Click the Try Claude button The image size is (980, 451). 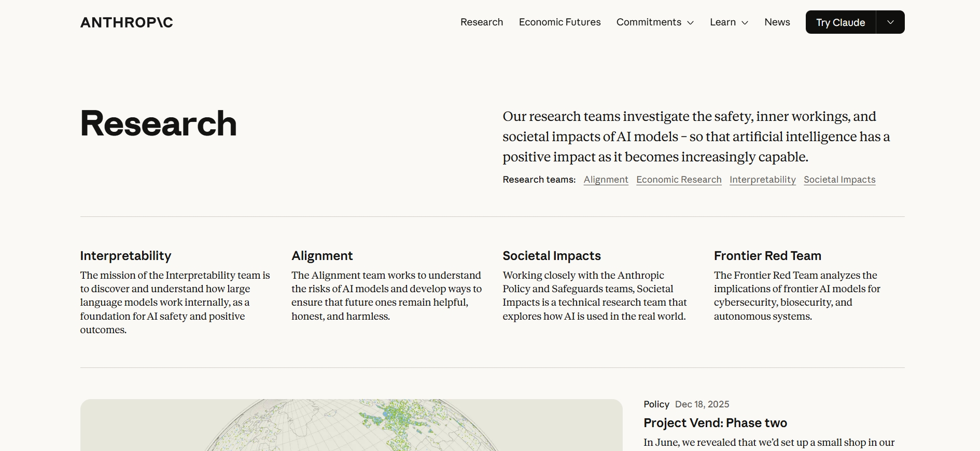click(x=840, y=22)
